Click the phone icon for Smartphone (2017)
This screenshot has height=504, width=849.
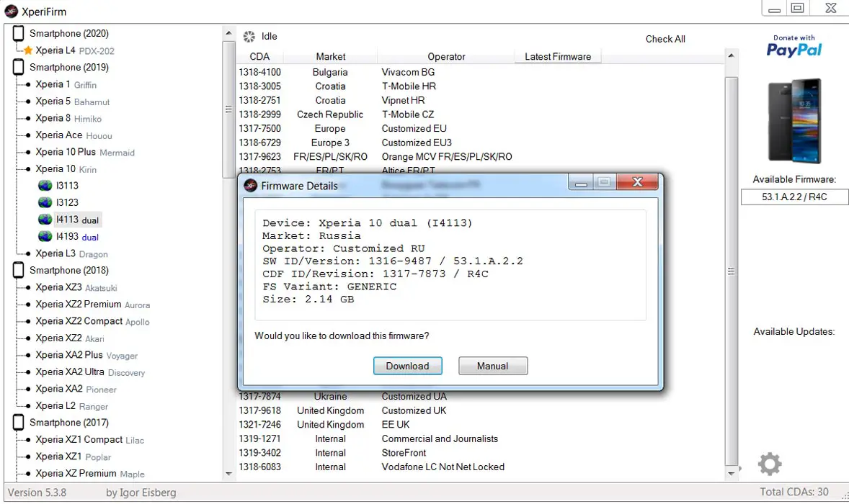pyautogui.click(x=19, y=423)
